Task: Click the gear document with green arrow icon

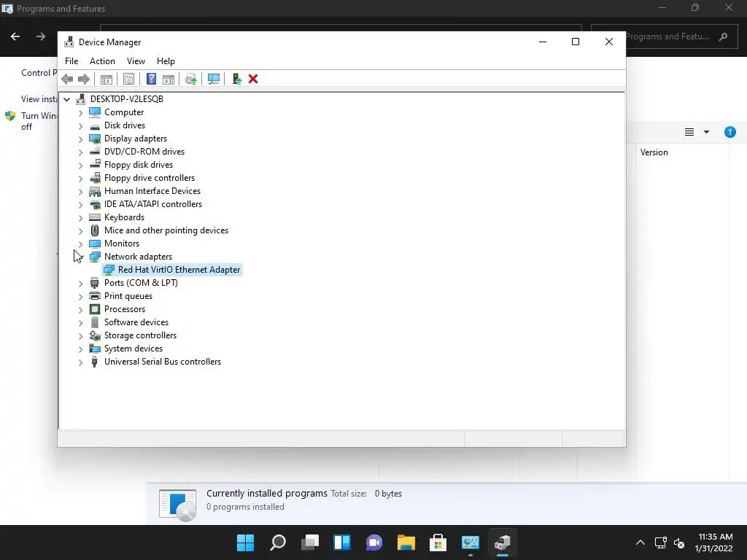Action: click(191, 79)
